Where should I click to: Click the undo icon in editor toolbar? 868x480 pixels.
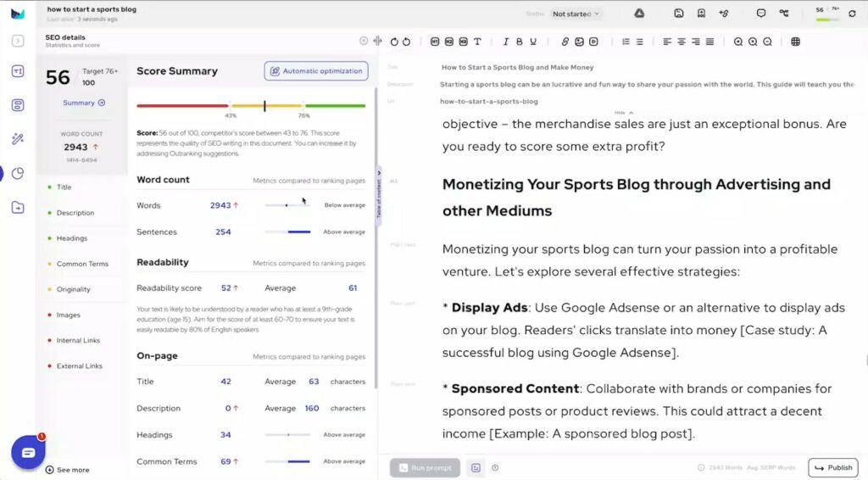pos(394,42)
